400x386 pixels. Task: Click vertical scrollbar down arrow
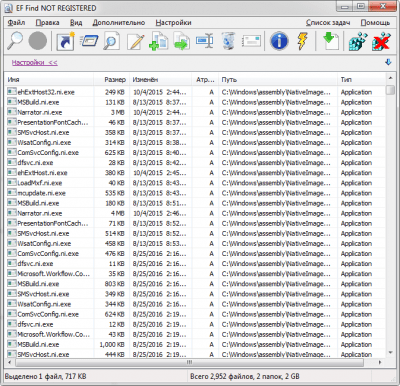[390, 353]
